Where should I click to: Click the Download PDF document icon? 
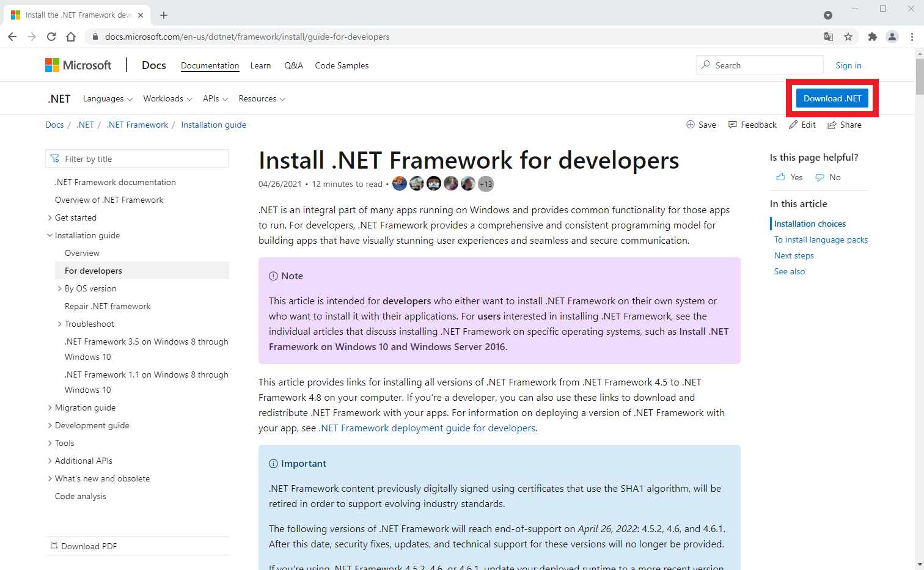pos(54,546)
